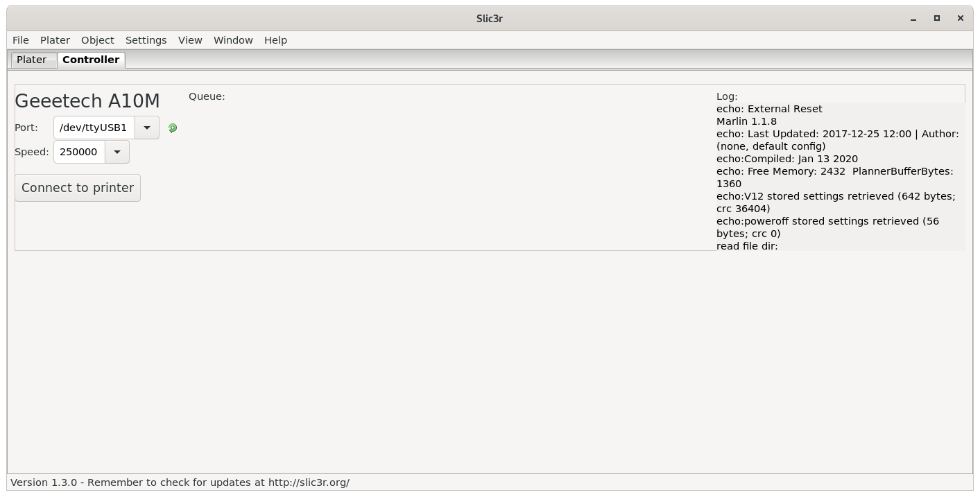
Task: Switch to the Plater tab
Action: point(32,60)
